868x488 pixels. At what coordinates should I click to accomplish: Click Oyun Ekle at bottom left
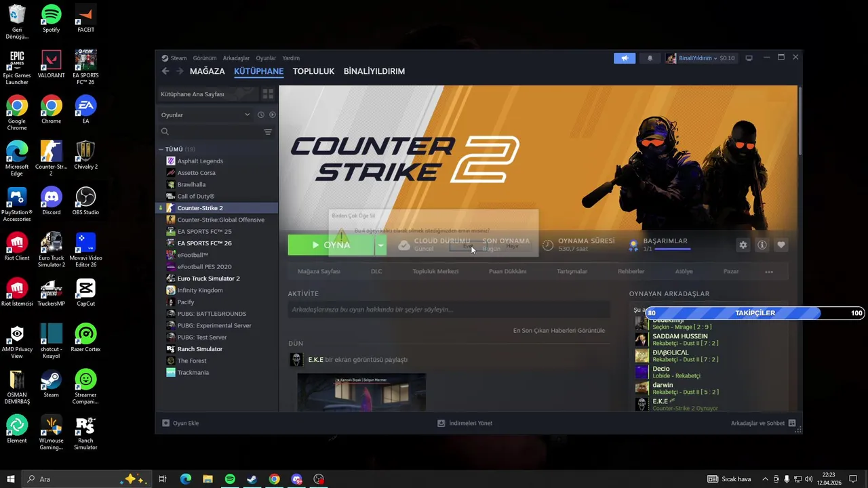[180, 423]
